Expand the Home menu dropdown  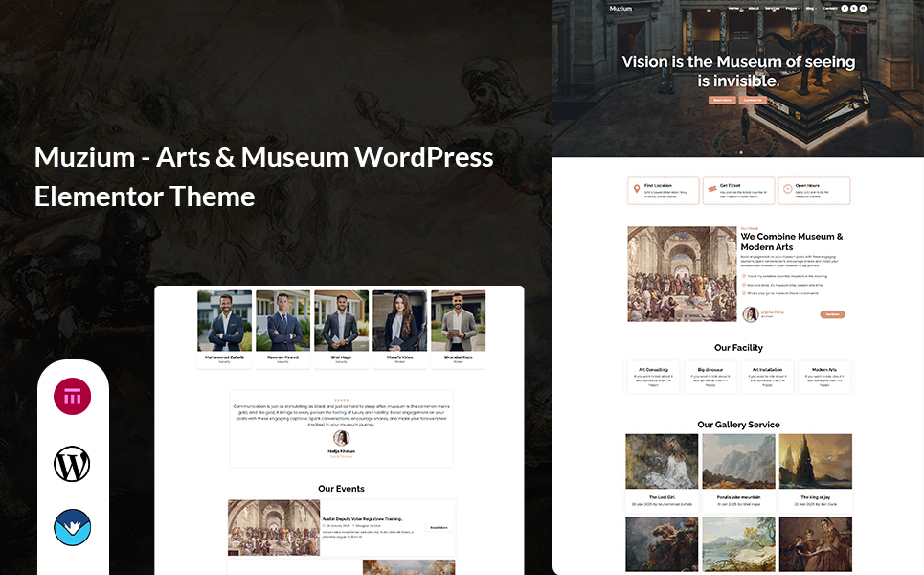pos(733,9)
